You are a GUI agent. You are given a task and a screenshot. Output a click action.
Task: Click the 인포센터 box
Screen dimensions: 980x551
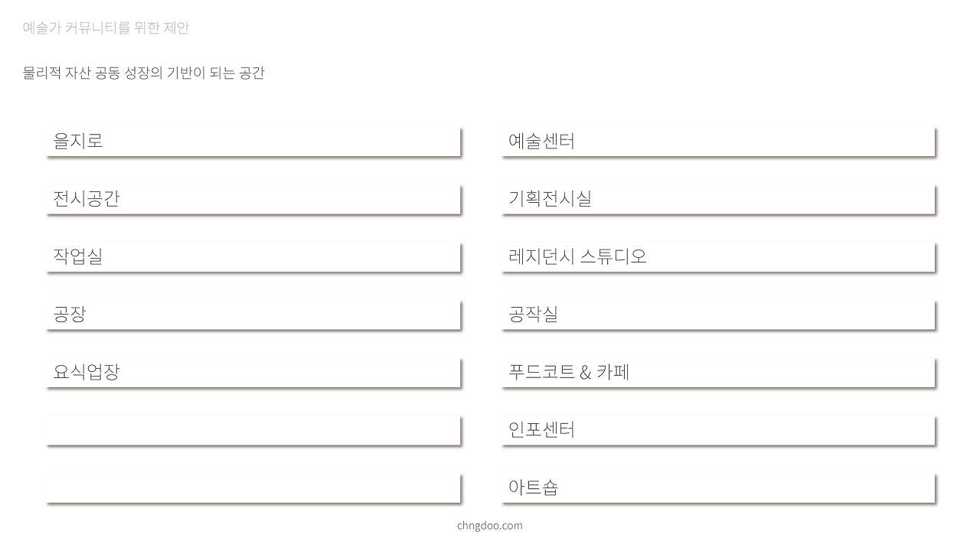pyautogui.click(x=719, y=430)
